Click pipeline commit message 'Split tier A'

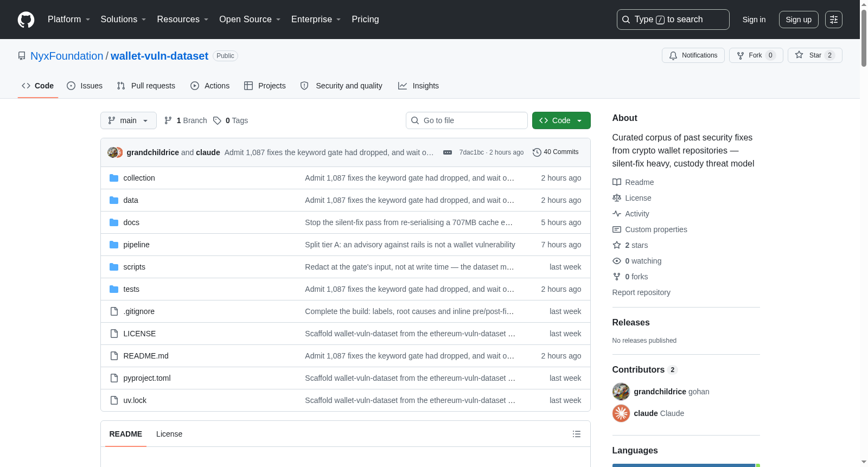coord(410,245)
